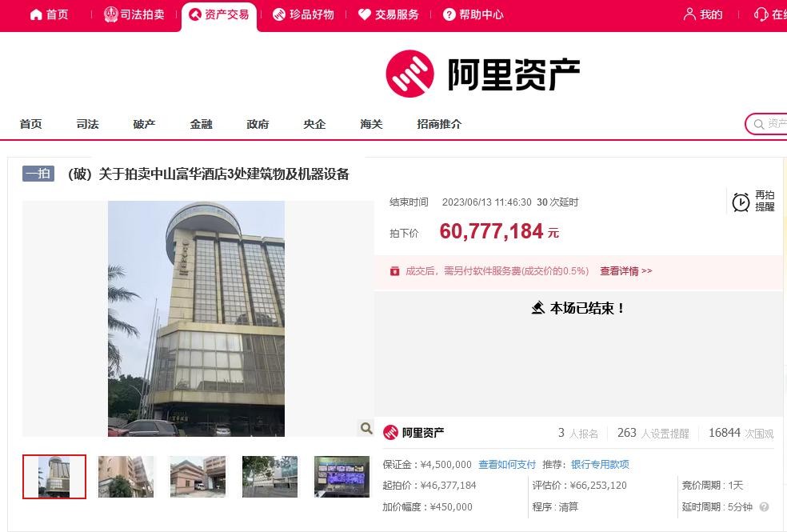Screen dimensions: 787x532
Task: Open 交易服务 heart icon
Action: (x=365, y=14)
